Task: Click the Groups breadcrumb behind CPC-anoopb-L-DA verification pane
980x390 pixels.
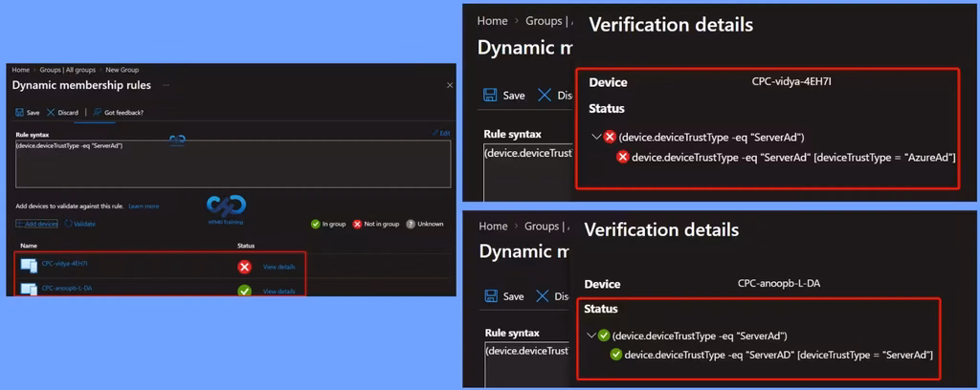Action: (544, 227)
